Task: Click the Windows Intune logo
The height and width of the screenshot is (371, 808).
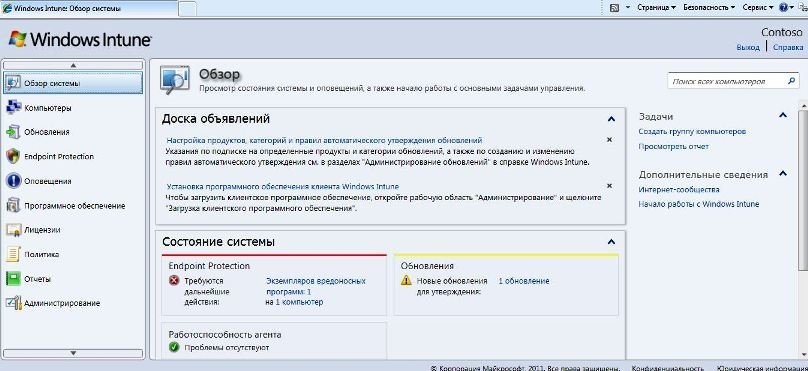Action: pyautogui.click(x=79, y=39)
